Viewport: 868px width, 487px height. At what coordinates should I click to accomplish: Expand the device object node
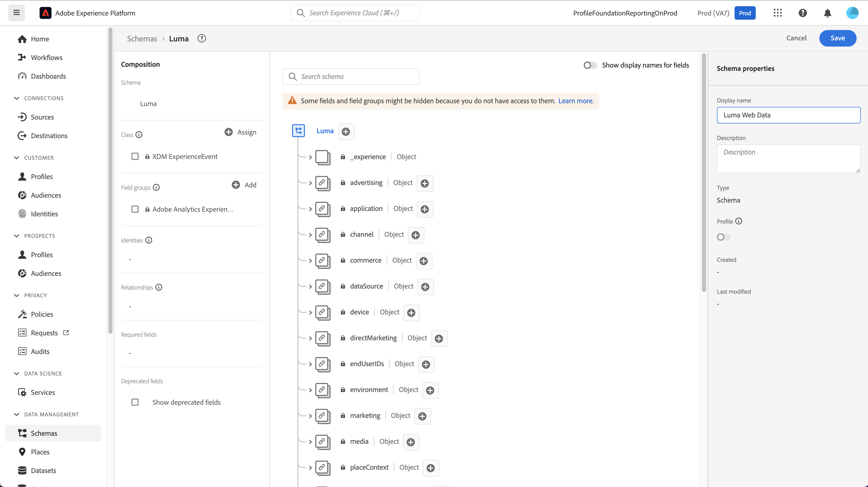click(x=310, y=312)
